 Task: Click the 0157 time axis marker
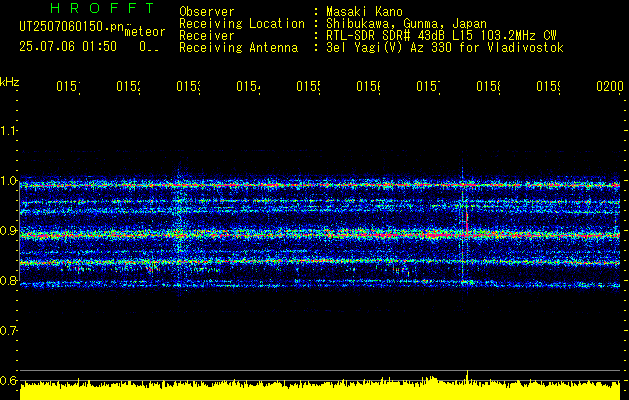(428, 87)
